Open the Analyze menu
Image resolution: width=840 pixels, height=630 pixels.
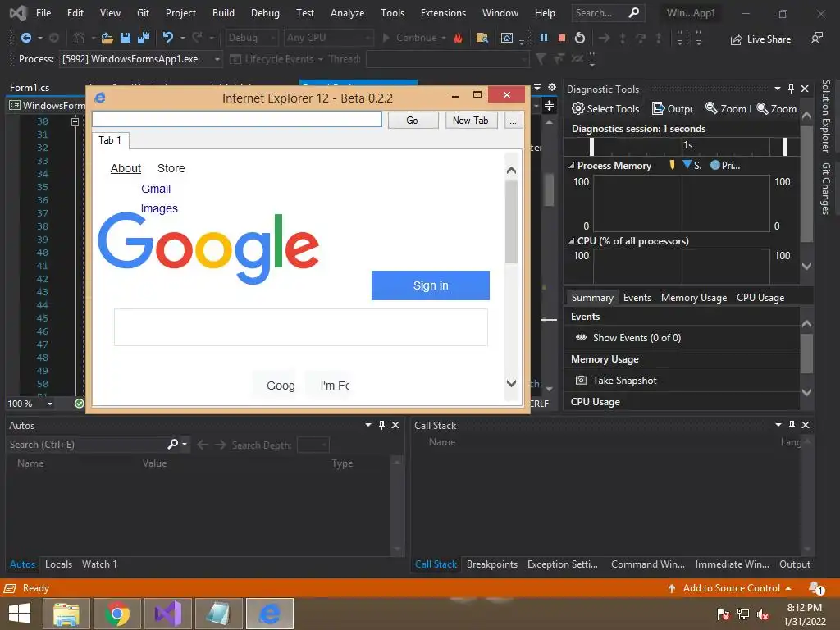[x=347, y=13]
